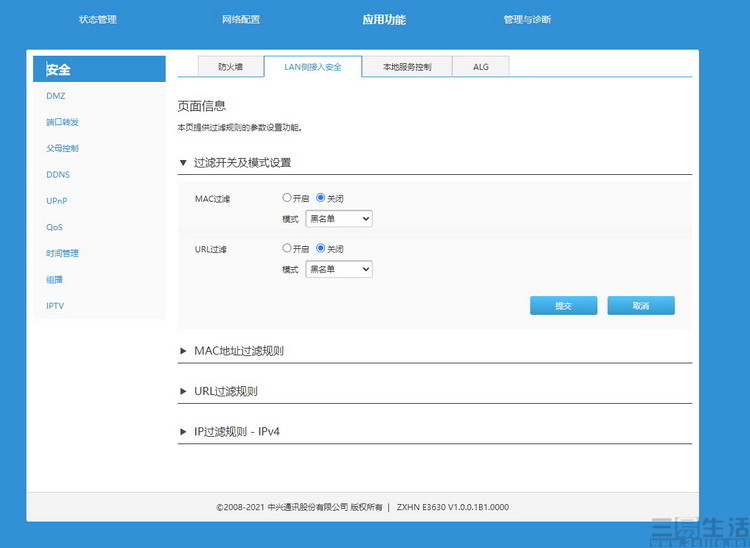Image resolution: width=750 pixels, height=548 pixels.
Task: Open 状态管理 in top navigation
Action: [98, 20]
